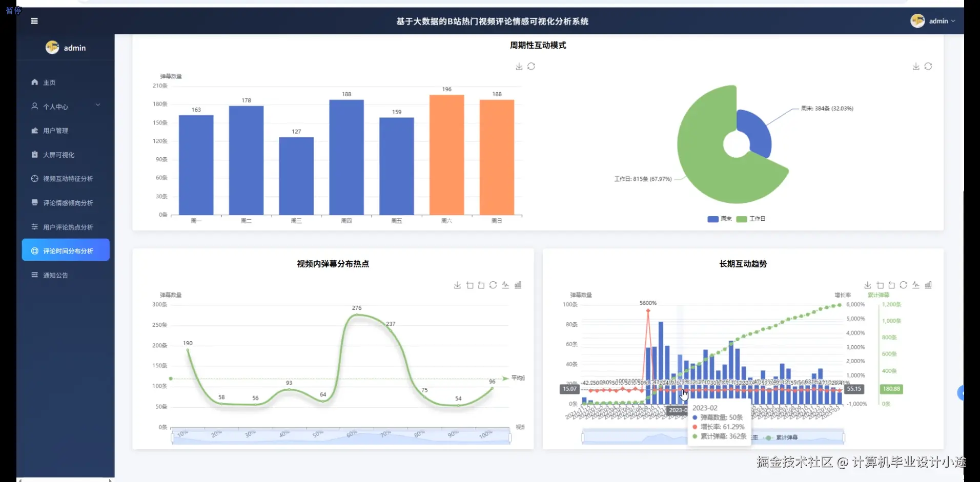Toggle the 工作日 legend series

pyautogui.click(x=751, y=219)
